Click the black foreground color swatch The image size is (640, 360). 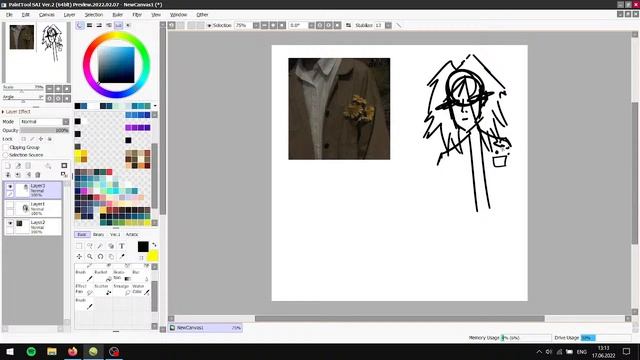(x=143, y=247)
